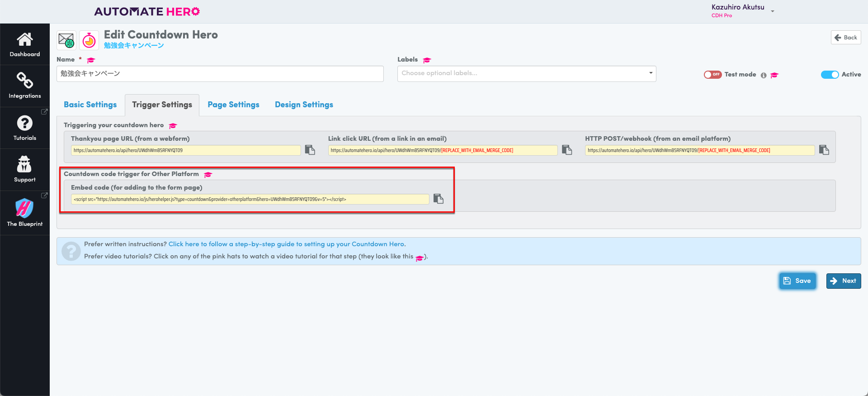Click the Automate Hero logo
Viewport: 868px width, 396px height.
[147, 11]
